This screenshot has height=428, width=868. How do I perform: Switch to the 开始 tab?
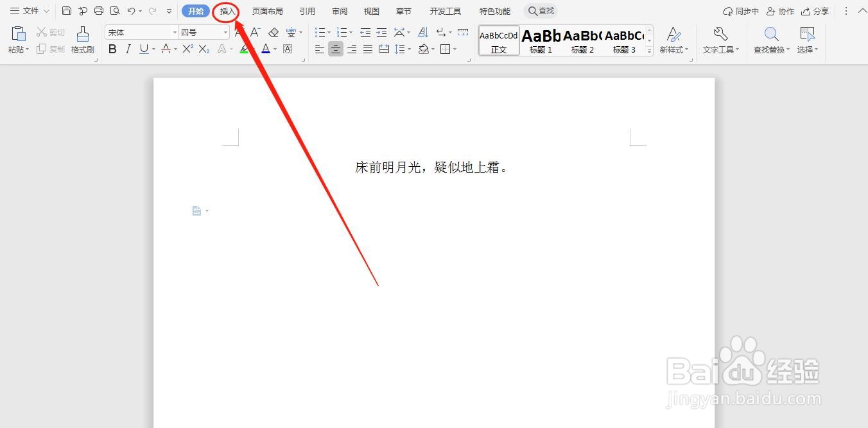[x=196, y=11]
